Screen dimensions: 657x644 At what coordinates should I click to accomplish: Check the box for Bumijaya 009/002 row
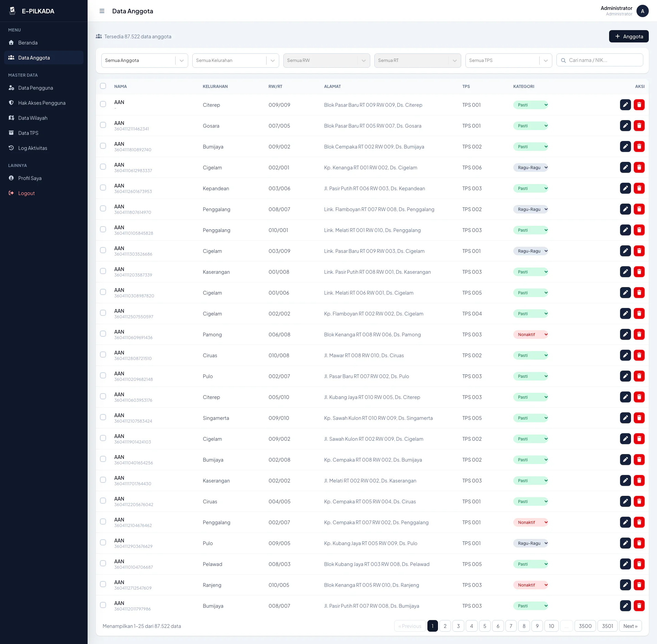coord(103,146)
